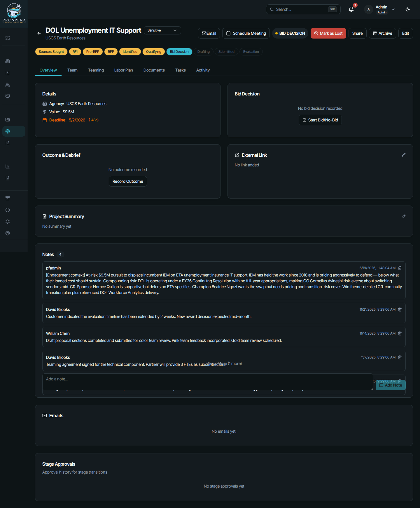Switch to the Teaming tab
The image size is (420, 508).
coord(96,70)
